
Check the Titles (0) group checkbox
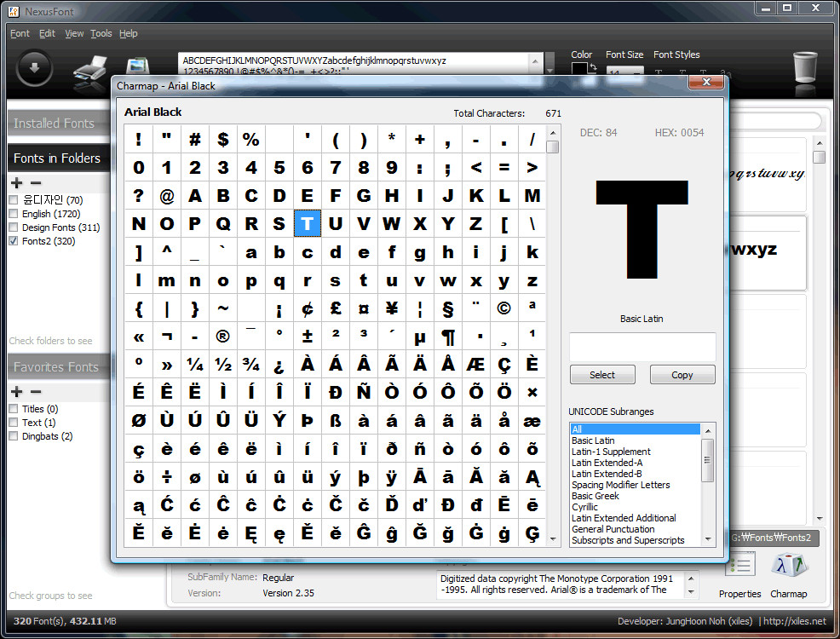click(14, 409)
